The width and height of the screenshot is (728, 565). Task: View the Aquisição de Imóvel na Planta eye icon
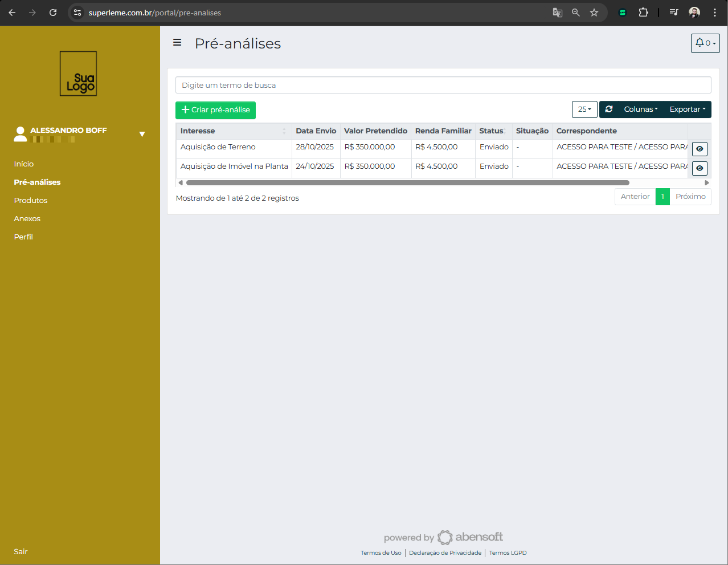tap(700, 168)
